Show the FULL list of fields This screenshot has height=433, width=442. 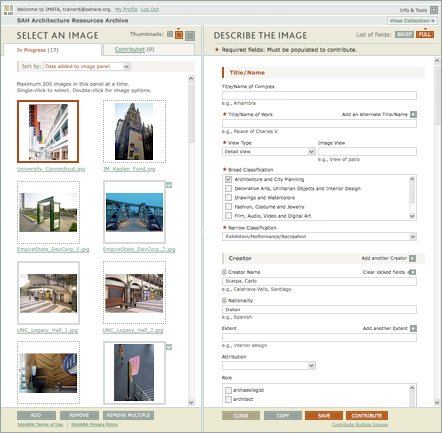coord(425,35)
